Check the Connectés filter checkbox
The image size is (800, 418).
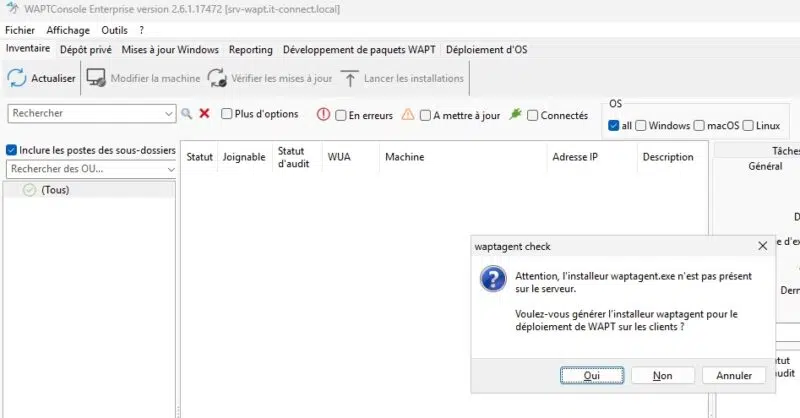coord(532,115)
